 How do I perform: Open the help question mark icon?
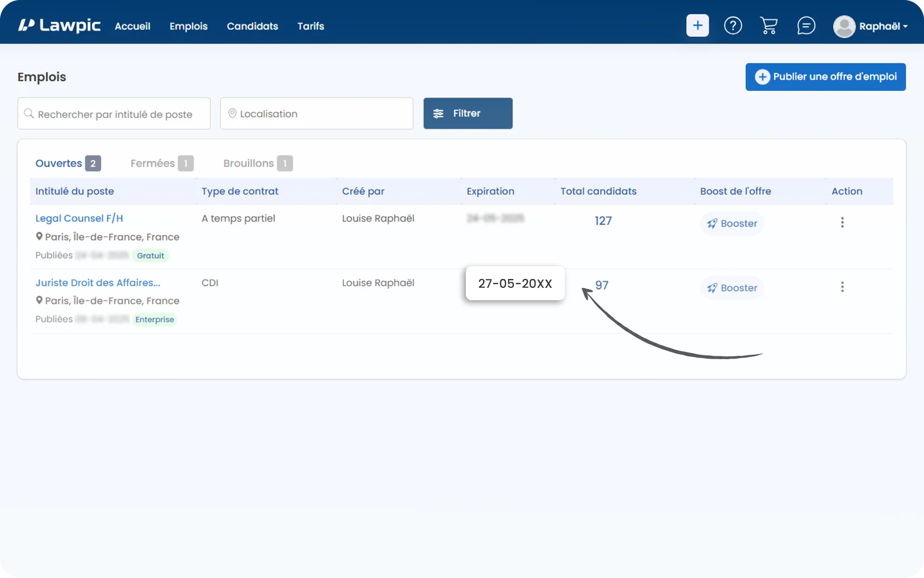[x=733, y=26]
